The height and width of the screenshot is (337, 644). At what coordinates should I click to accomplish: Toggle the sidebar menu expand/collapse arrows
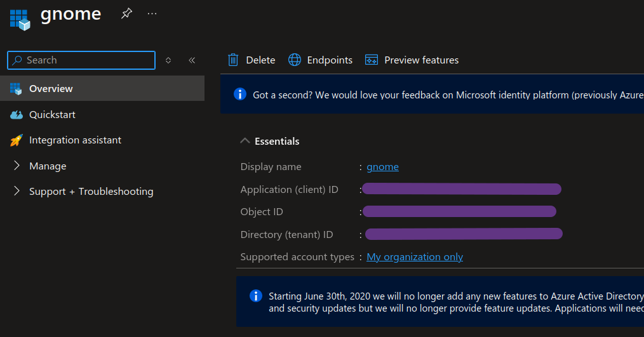(168, 60)
